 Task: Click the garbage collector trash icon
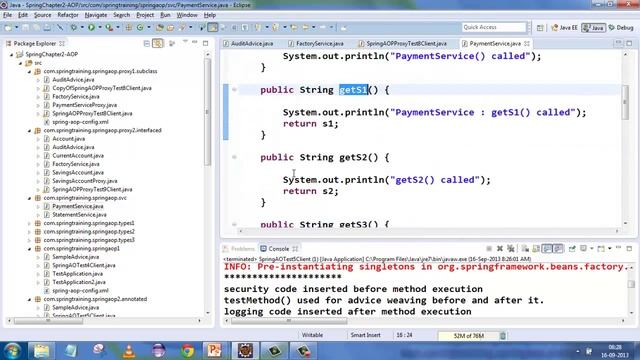pos(503,336)
